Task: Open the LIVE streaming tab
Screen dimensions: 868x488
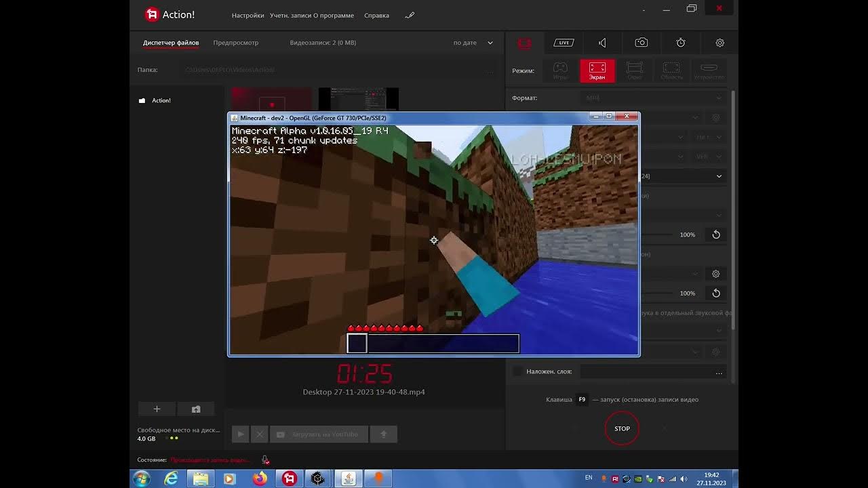Action: click(564, 43)
